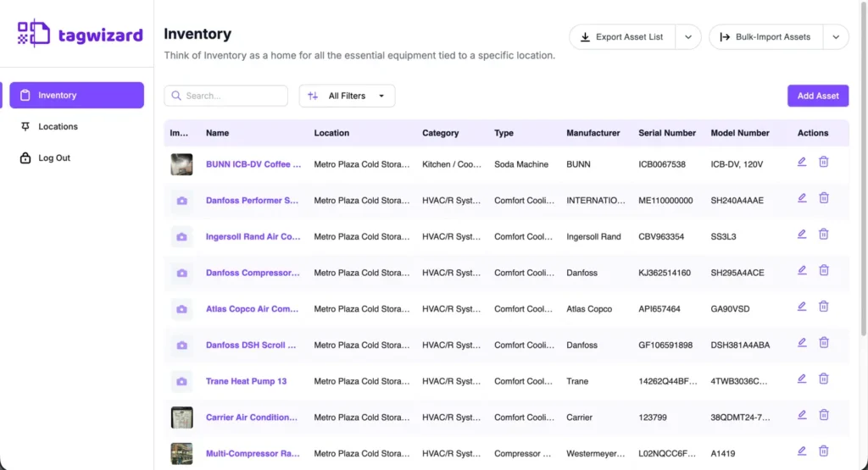Image resolution: width=868 pixels, height=470 pixels.
Task: Open the All Filters dropdown
Action: coord(347,96)
